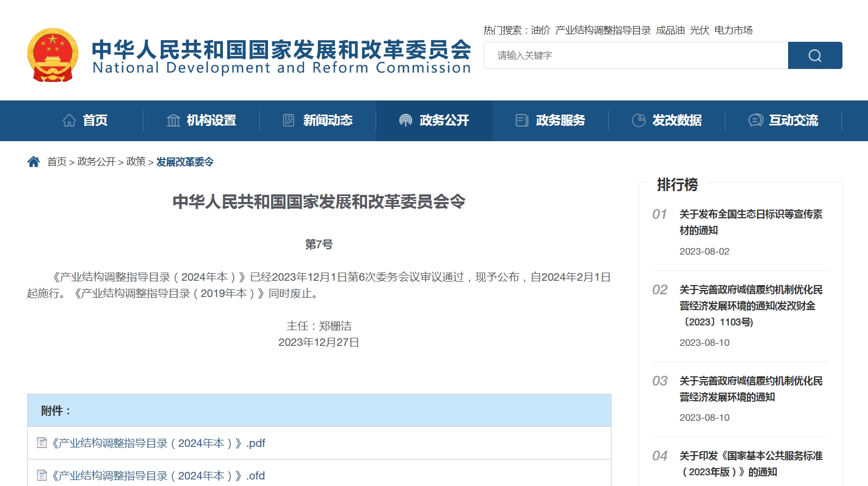Click the national emblem logo
This screenshot has height=486, width=868.
click(x=53, y=55)
